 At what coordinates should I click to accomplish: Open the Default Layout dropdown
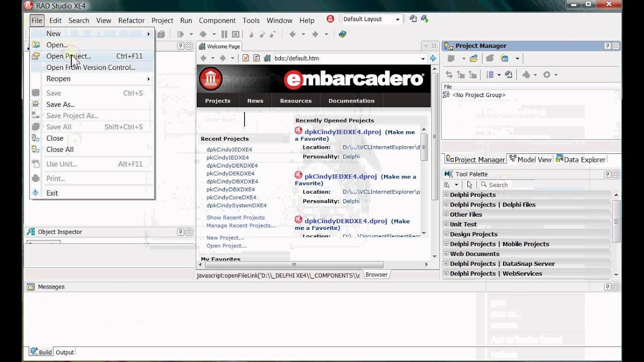pos(397,19)
